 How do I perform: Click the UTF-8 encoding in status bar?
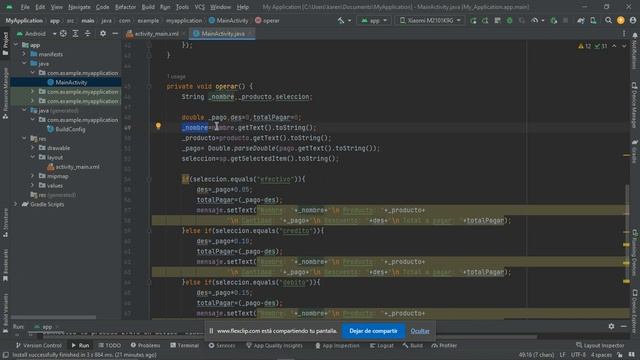click(578, 355)
